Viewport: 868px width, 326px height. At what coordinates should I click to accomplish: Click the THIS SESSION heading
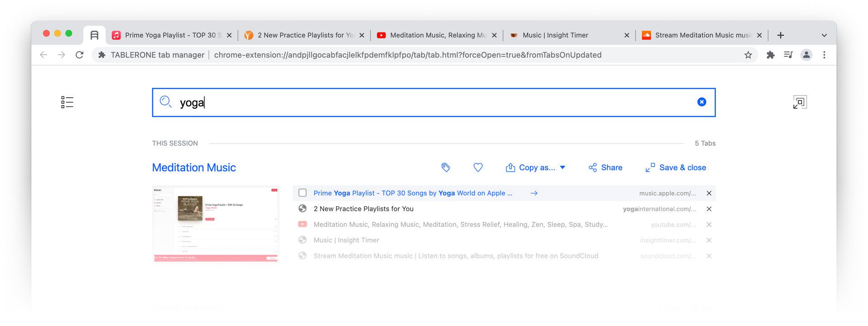coord(175,143)
